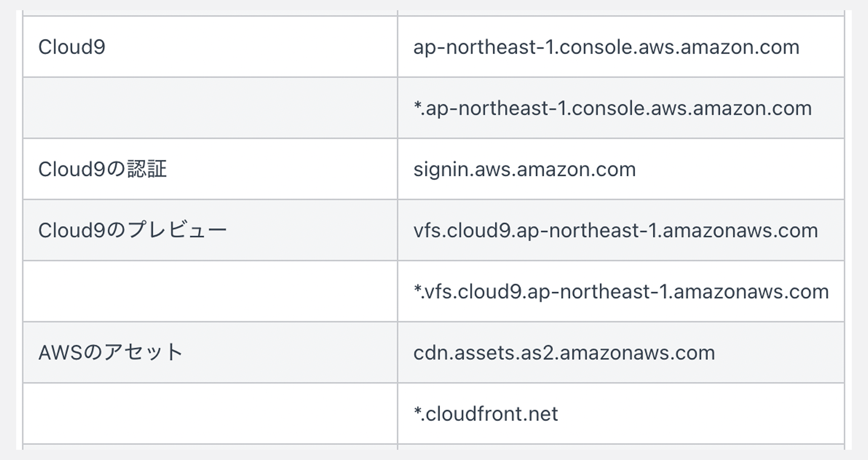
Task: Click empty label cell beside *.ap-northeast-1.console entry
Action: click(x=210, y=108)
